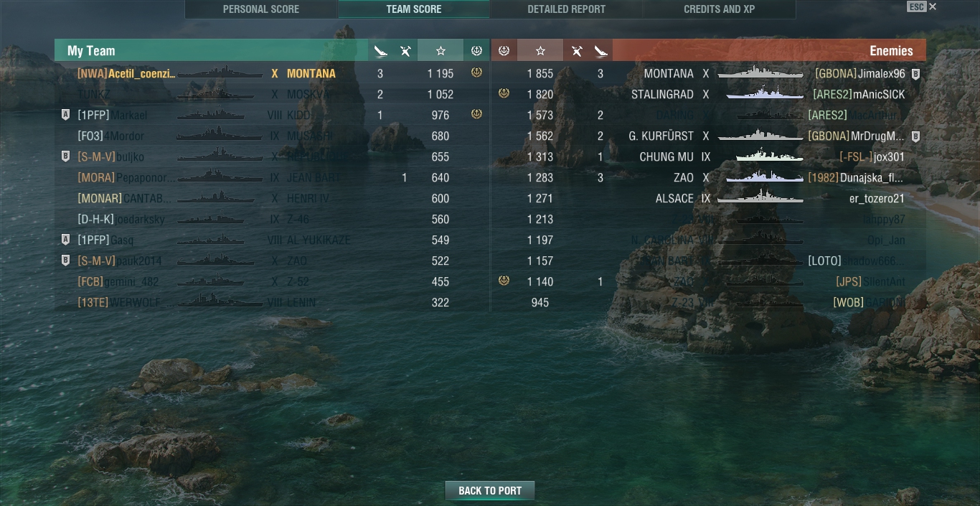Image resolution: width=980 pixels, height=506 pixels.
Task: Click the Enemies team header
Action: pyautogui.click(x=769, y=51)
